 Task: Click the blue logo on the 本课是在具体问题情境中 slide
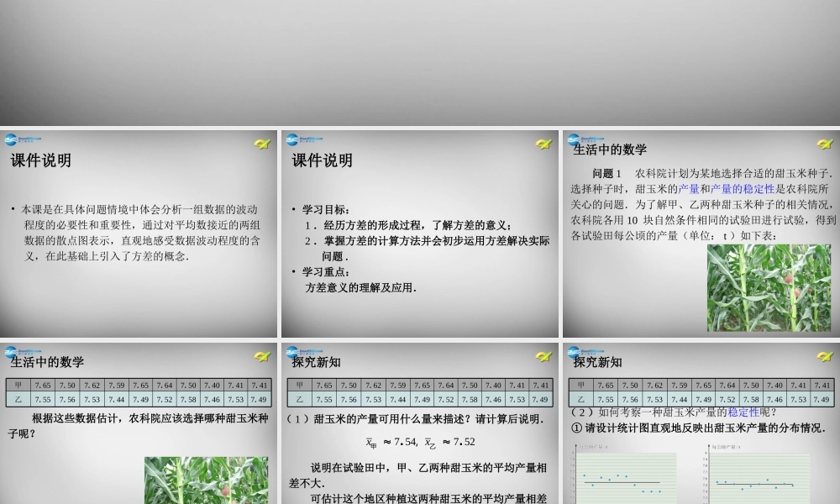click(x=23, y=139)
